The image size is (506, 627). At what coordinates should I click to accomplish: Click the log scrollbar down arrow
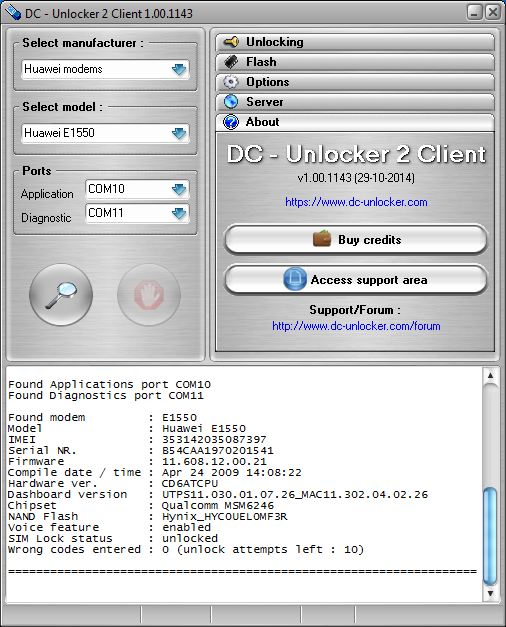[490, 593]
